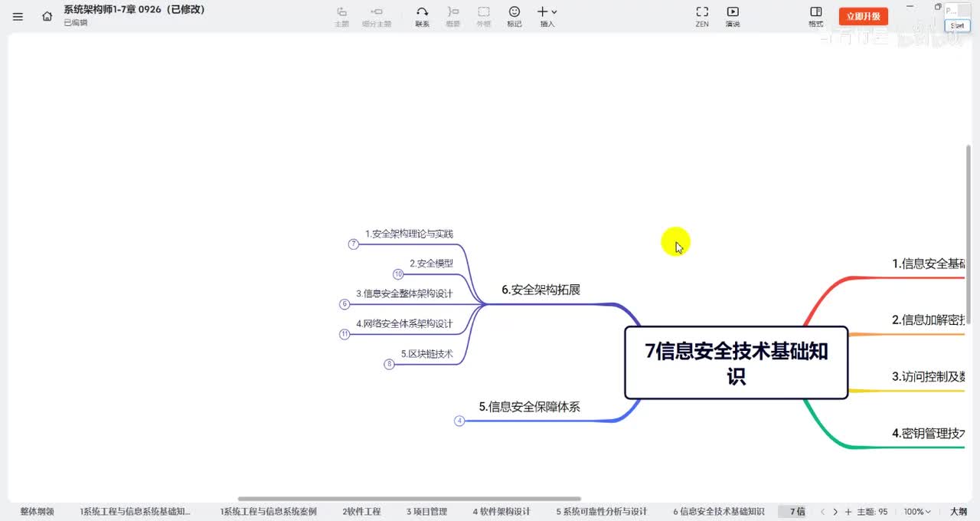This screenshot has width=980, height=521.
Task: Expand the 6 children of 信息安全整体架构设计
Action: (345, 304)
